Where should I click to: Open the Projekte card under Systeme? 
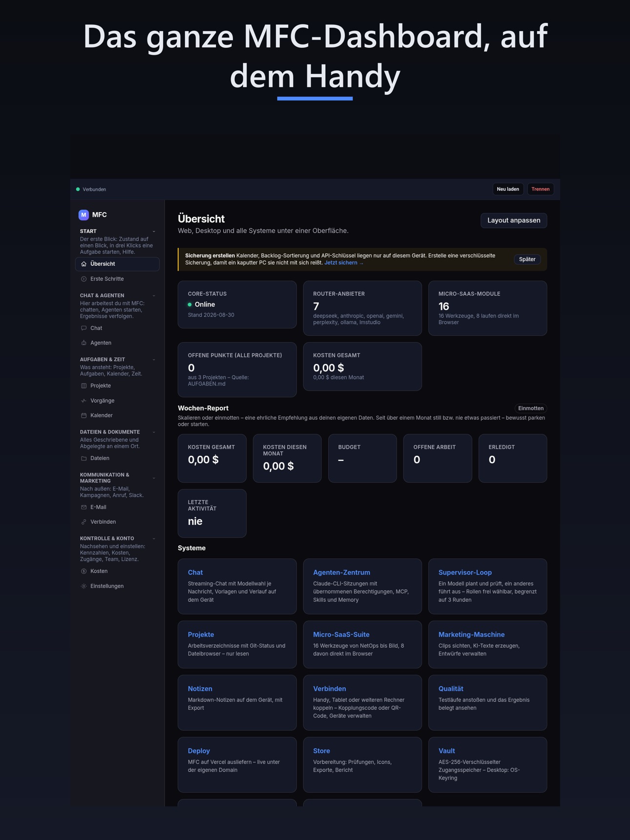[x=237, y=644]
